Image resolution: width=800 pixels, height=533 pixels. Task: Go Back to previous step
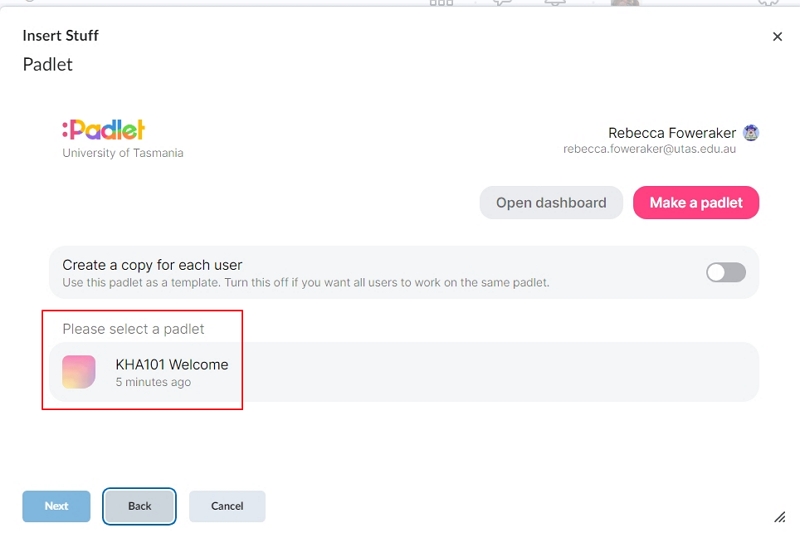(x=139, y=506)
